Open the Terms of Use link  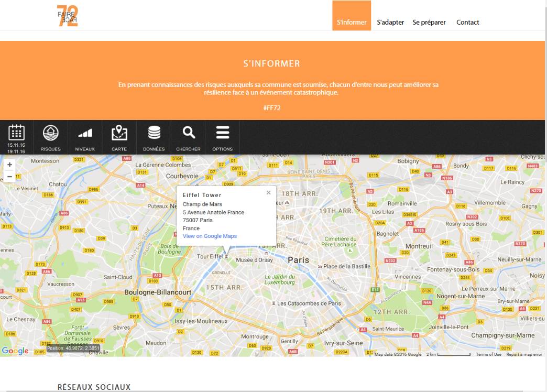488,354
